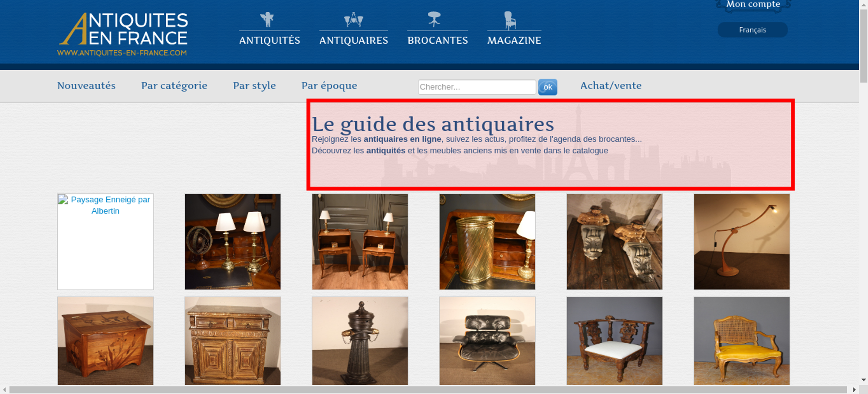This screenshot has width=868, height=394.
Task: Click the Antiquités en France logo
Action: pos(123,34)
